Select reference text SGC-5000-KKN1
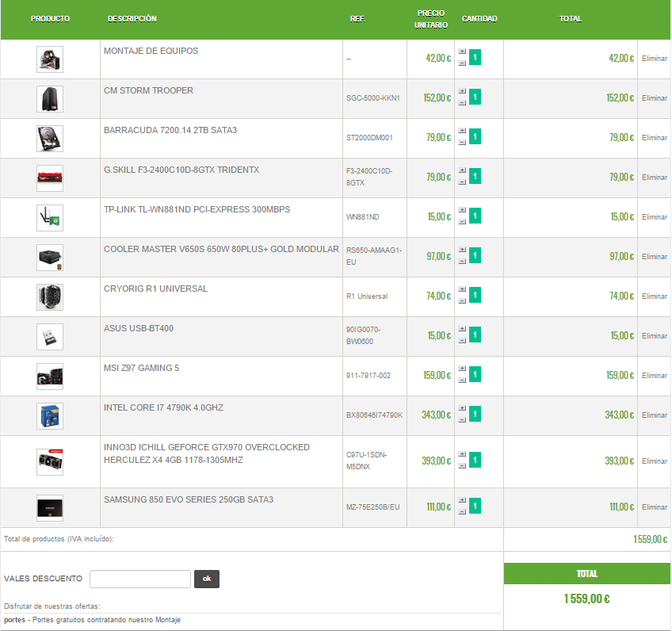Viewport: 672px width, 631px height. tap(373, 98)
